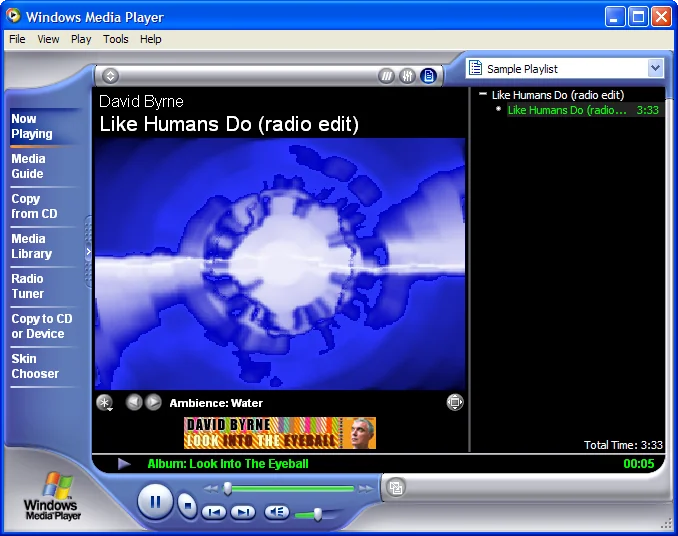Click rewind arrows beside seek bar

point(211,489)
